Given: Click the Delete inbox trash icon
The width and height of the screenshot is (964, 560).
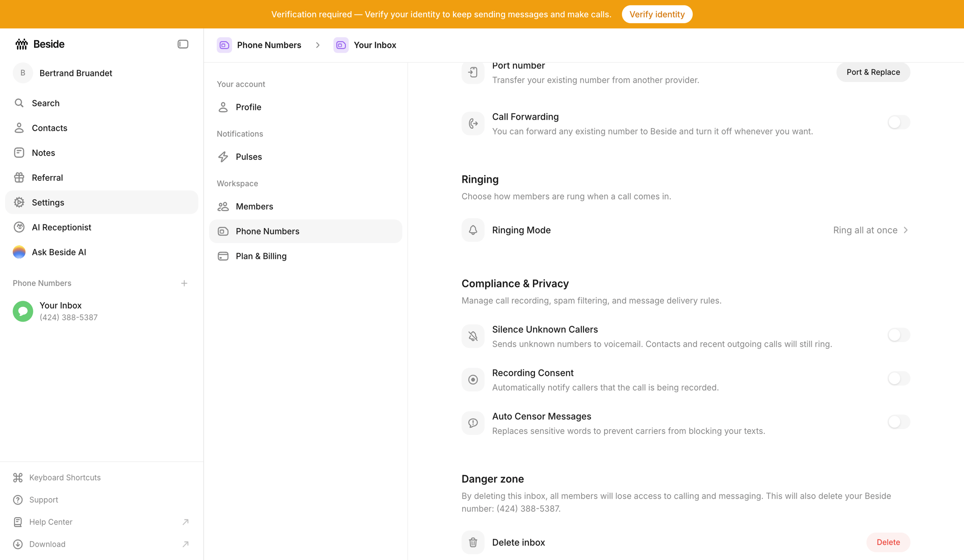Looking at the screenshot, I should tap(473, 543).
